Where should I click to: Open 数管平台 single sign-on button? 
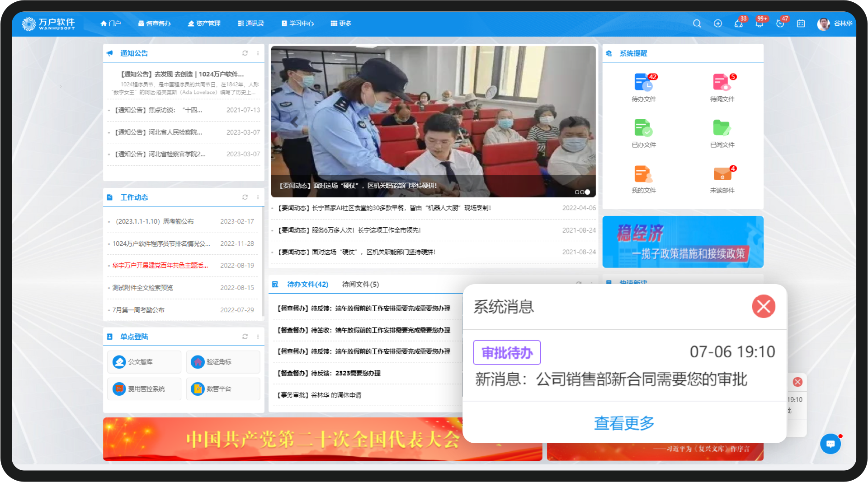pos(223,388)
